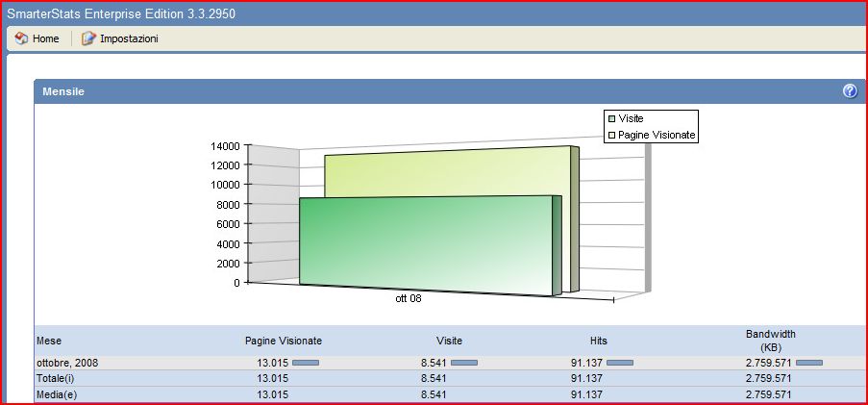Select the ottobre, 2008 row label
868x405 pixels.
click(67, 363)
